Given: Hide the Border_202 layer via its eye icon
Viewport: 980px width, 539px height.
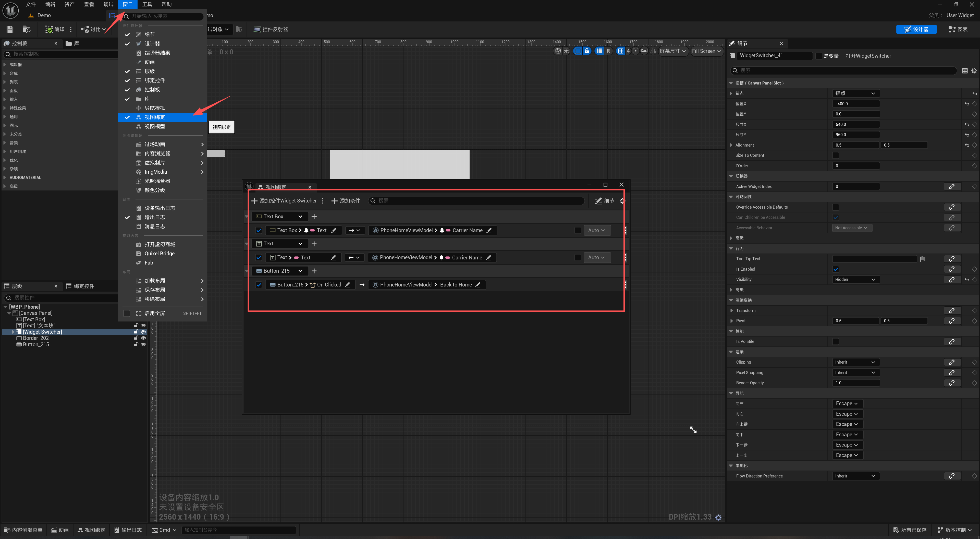Looking at the screenshot, I should pos(143,338).
